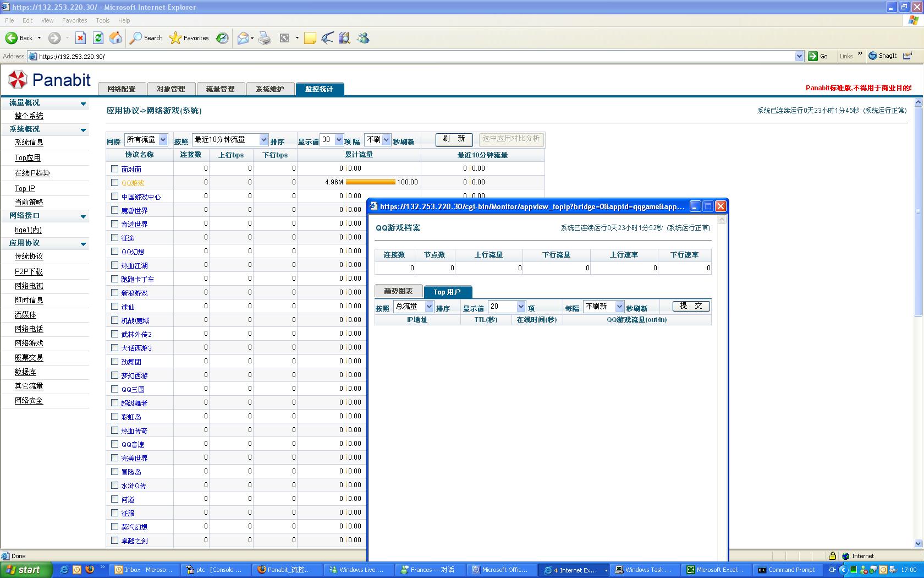This screenshot has width=924, height=578.
Task: Check the 征途 checkbox
Action: 114,238
